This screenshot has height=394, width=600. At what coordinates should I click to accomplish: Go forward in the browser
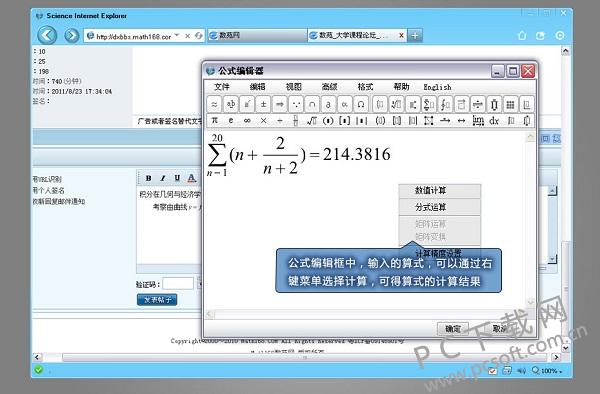[x=71, y=36]
